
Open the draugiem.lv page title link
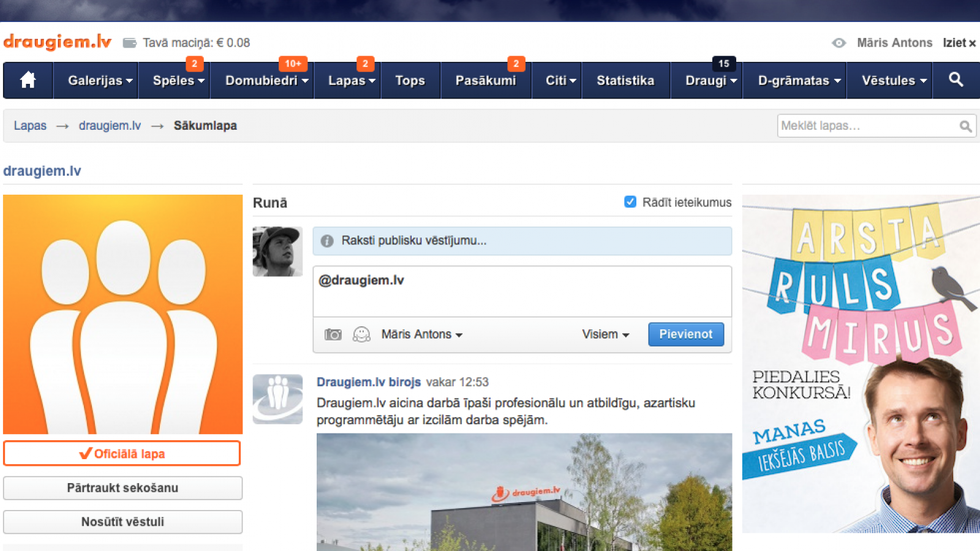pos(42,171)
